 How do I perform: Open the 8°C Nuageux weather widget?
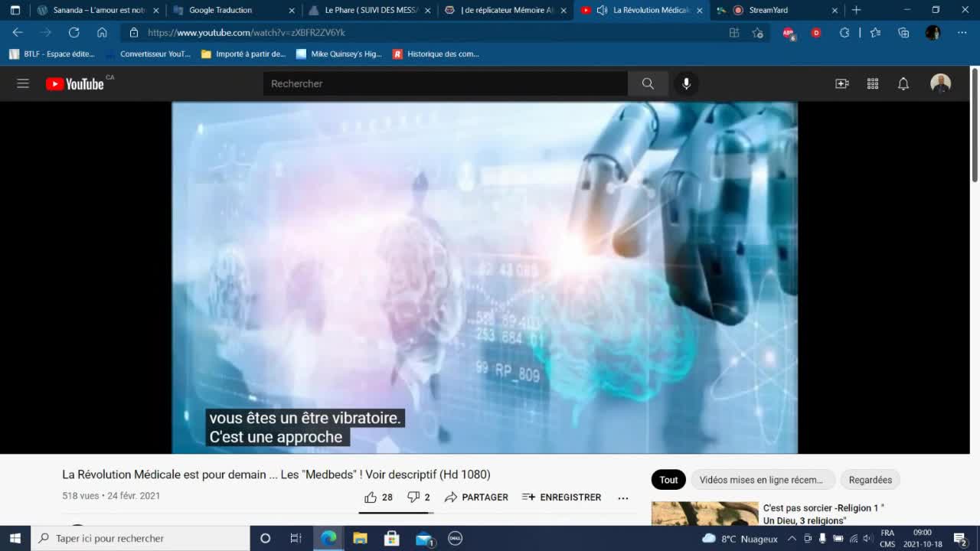740,539
